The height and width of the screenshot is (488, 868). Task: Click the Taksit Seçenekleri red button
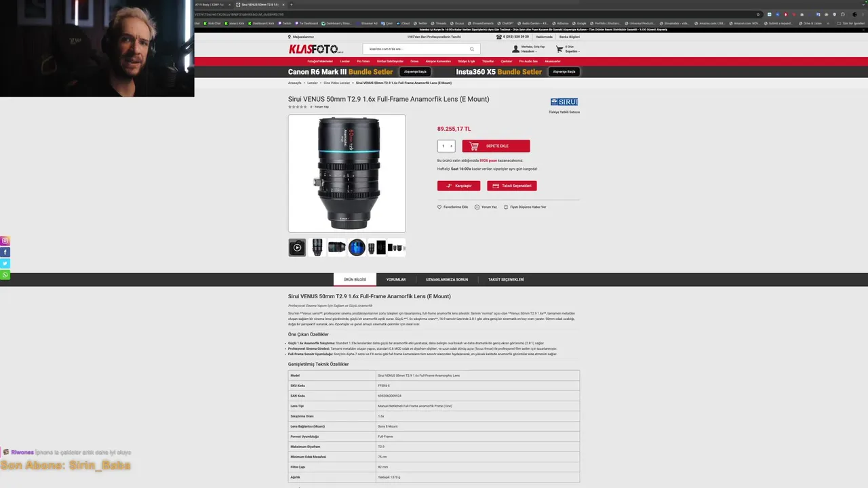point(511,186)
